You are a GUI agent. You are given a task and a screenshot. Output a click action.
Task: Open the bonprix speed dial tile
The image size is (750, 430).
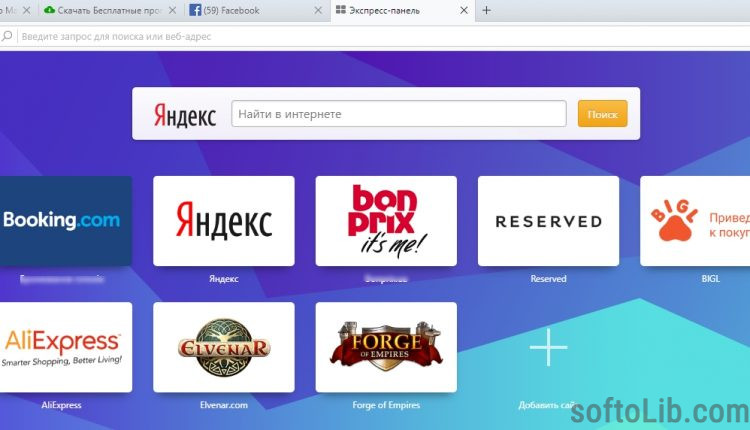386,221
